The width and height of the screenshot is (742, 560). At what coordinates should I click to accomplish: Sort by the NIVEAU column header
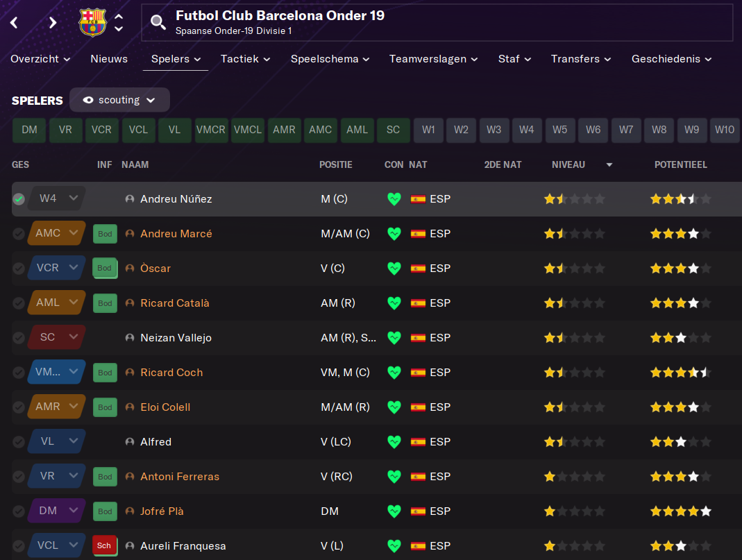[568, 164]
